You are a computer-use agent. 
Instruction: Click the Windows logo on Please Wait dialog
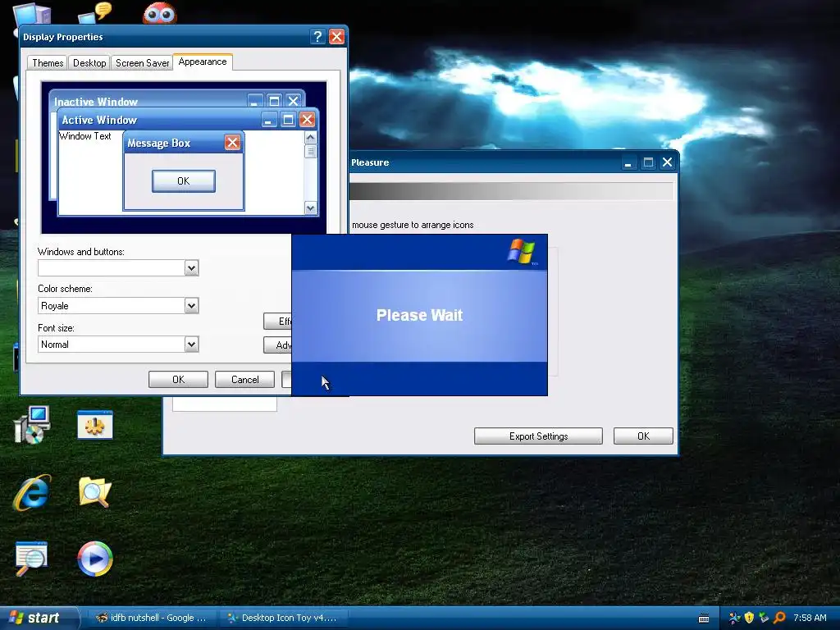(x=521, y=251)
